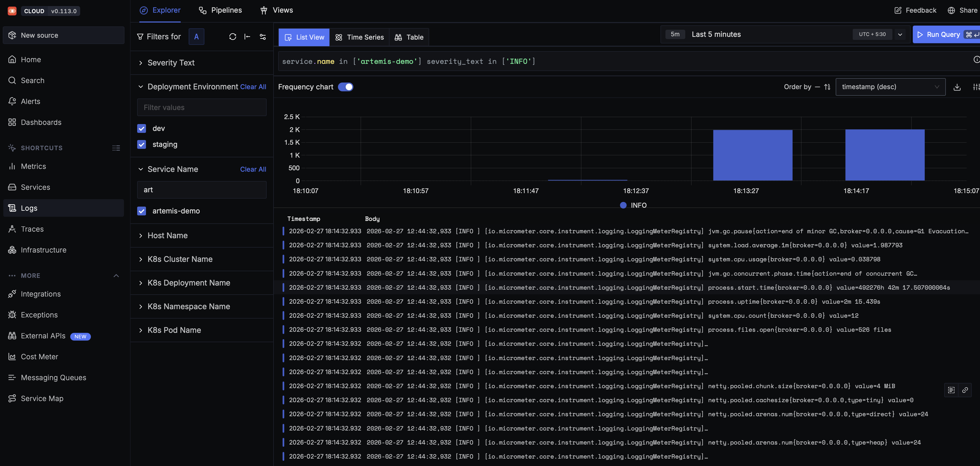Open the timestamp (desc) order dropdown
The height and width of the screenshot is (466, 980).
pos(890,87)
